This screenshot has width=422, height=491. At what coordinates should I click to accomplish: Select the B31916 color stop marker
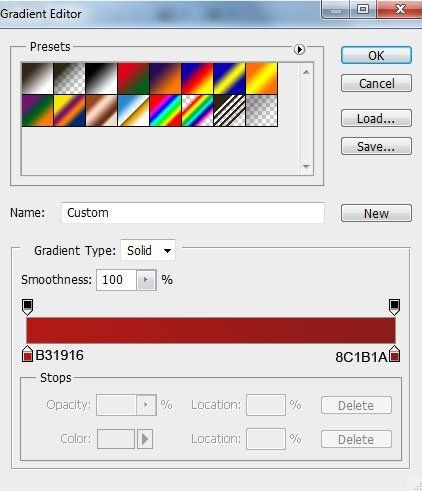point(27,354)
